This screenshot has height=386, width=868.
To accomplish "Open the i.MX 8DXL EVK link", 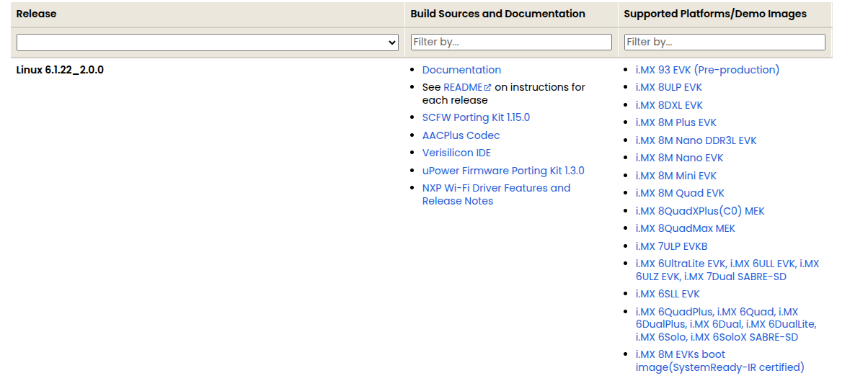I will click(669, 105).
